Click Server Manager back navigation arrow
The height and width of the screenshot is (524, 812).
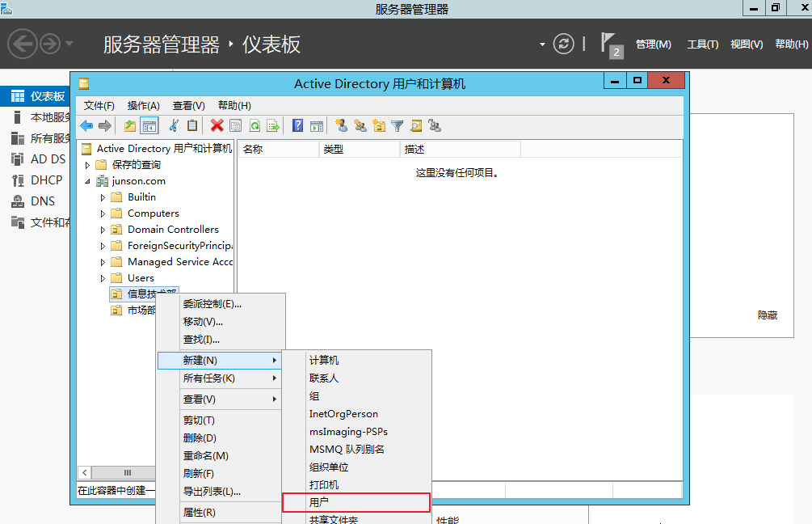(23, 44)
